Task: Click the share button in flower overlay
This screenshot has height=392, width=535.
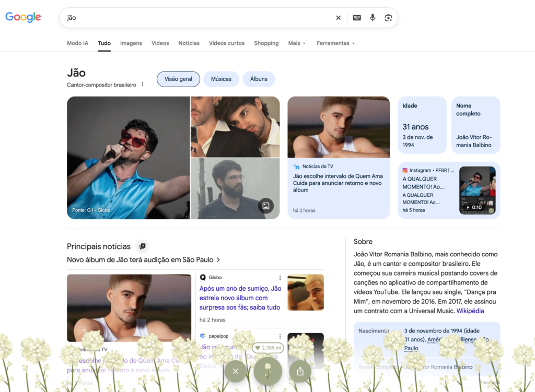Action: [x=300, y=371]
